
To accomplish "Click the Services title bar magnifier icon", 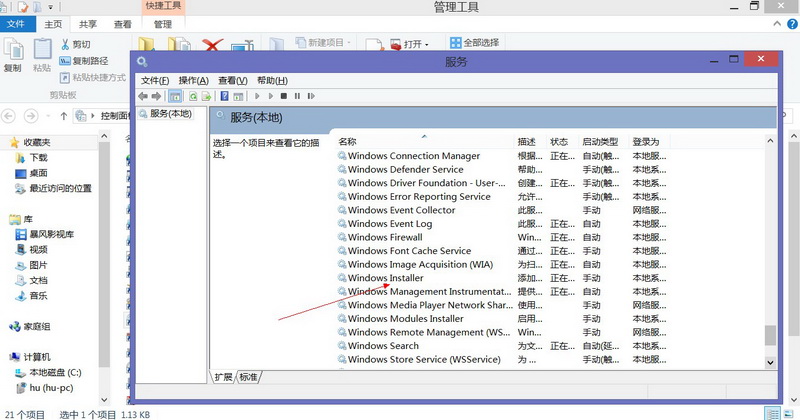I will click(142, 62).
